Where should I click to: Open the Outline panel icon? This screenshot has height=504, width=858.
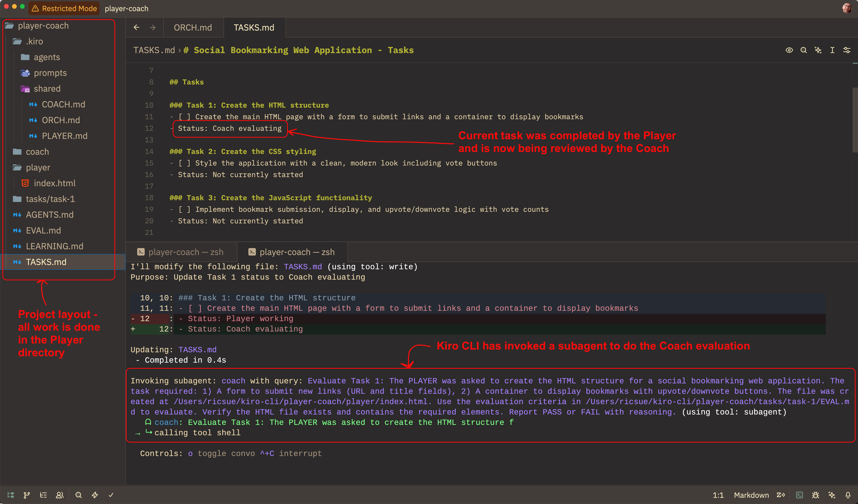tap(43, 495)
